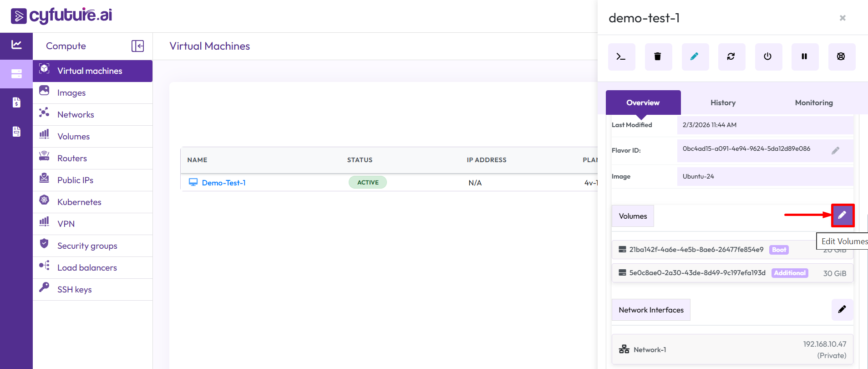Click the teal edit pencil in action toolbar
The height and width of the screenshot is (369, 868).
pyautogui.click(x=695, y=57)
